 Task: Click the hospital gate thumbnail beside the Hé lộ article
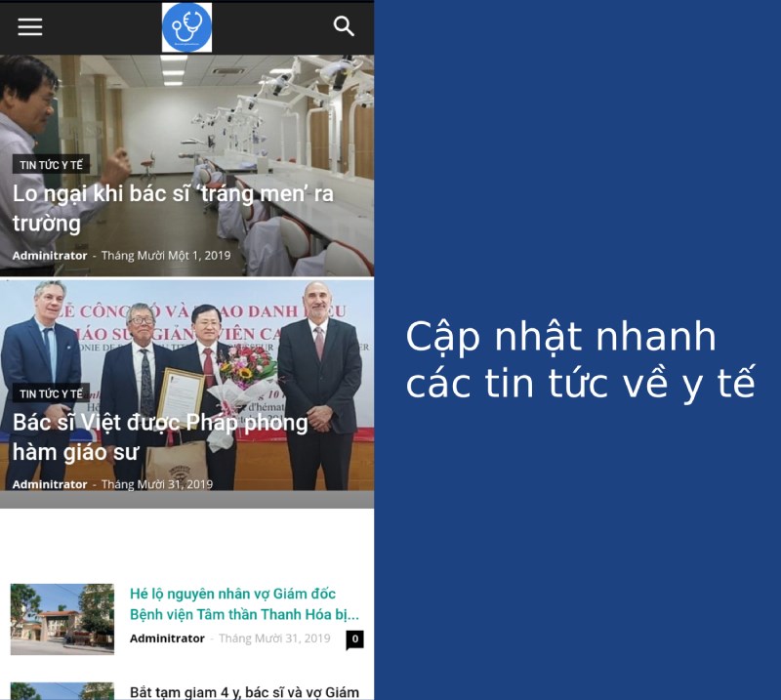pyautogui.click(x=62, y=605)
